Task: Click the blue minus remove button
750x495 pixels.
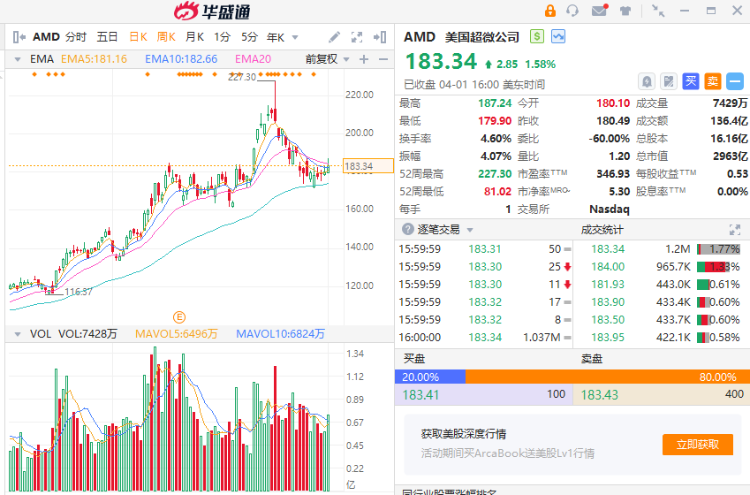Action: click(x=735, y=81)
